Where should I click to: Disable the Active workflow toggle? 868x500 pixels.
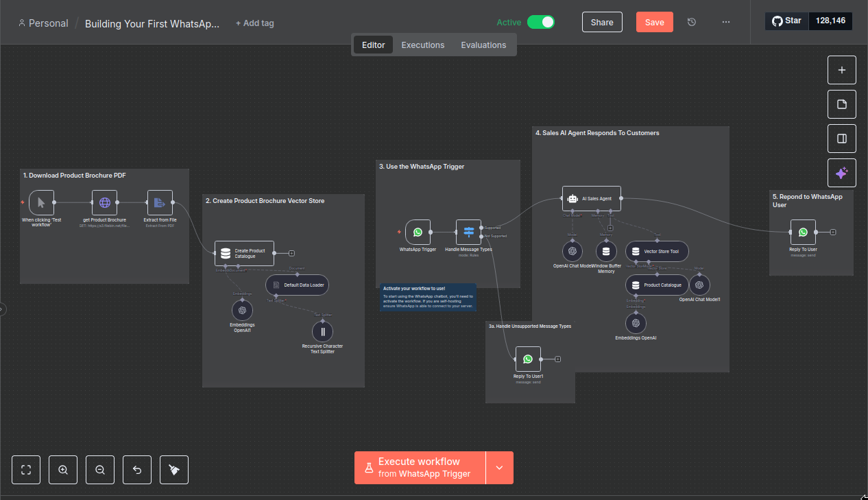click(x=541, y=21)
